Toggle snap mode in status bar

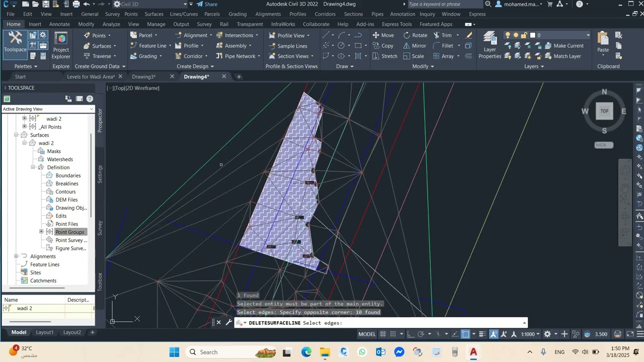393,334
